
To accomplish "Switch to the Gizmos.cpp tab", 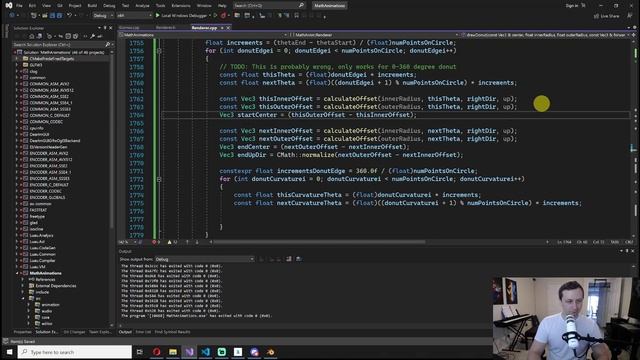I will tap(129, 28).
